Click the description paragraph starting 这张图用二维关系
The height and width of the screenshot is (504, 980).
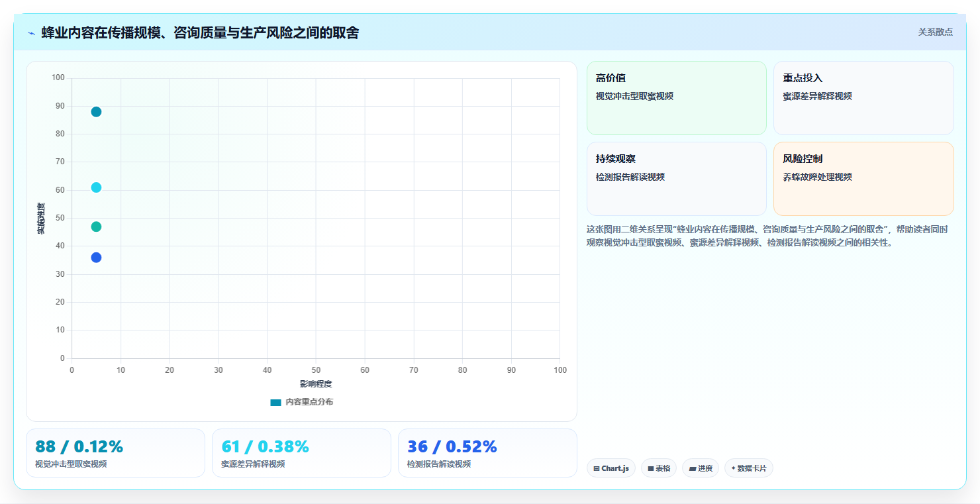point(768,236)
